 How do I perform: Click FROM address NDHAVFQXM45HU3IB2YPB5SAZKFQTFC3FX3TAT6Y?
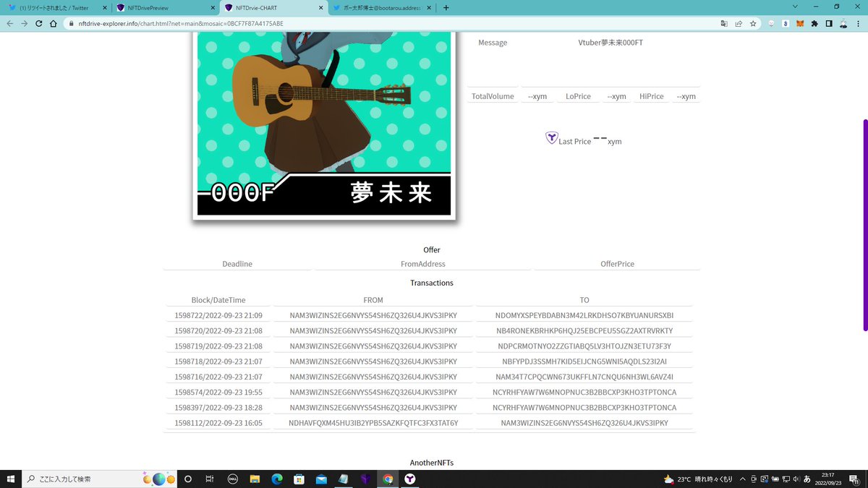coord(373,423)
